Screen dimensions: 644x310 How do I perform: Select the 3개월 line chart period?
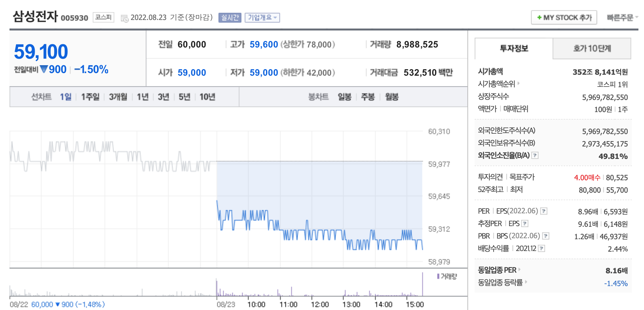[118, 97]
